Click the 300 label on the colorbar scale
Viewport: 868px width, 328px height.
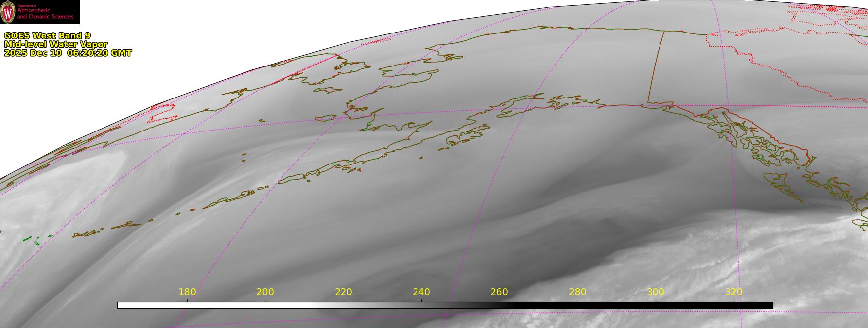656,292
